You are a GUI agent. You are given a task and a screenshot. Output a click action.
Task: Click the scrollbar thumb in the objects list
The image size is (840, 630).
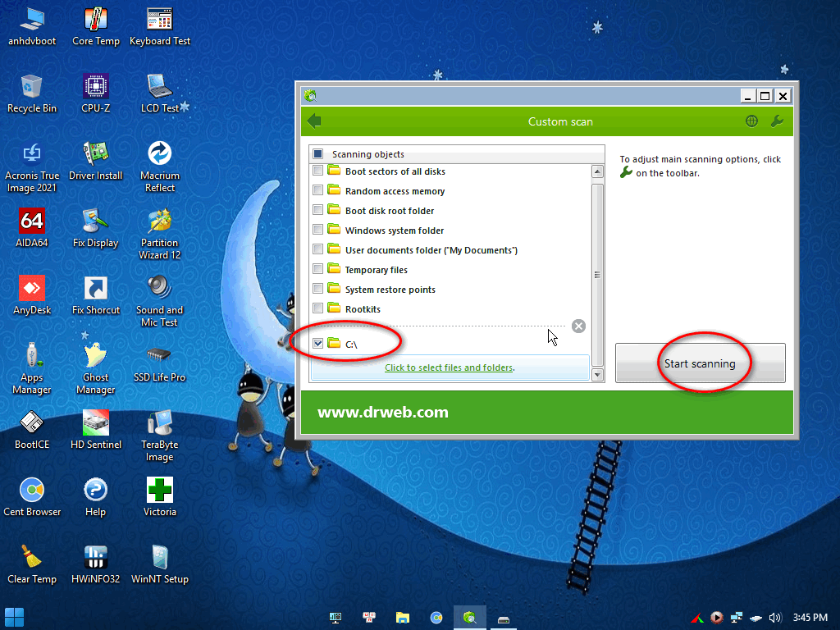598,275
